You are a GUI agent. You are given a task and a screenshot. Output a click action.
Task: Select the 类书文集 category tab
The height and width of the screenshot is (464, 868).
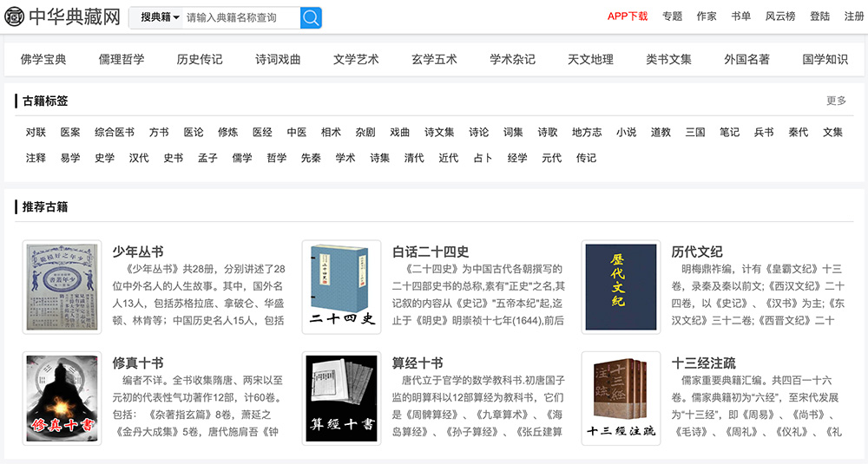668,59
